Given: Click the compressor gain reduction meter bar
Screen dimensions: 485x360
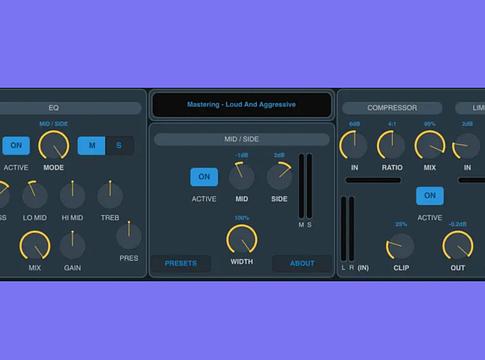Looking at the screenshot, I should [x=373, y=180].
